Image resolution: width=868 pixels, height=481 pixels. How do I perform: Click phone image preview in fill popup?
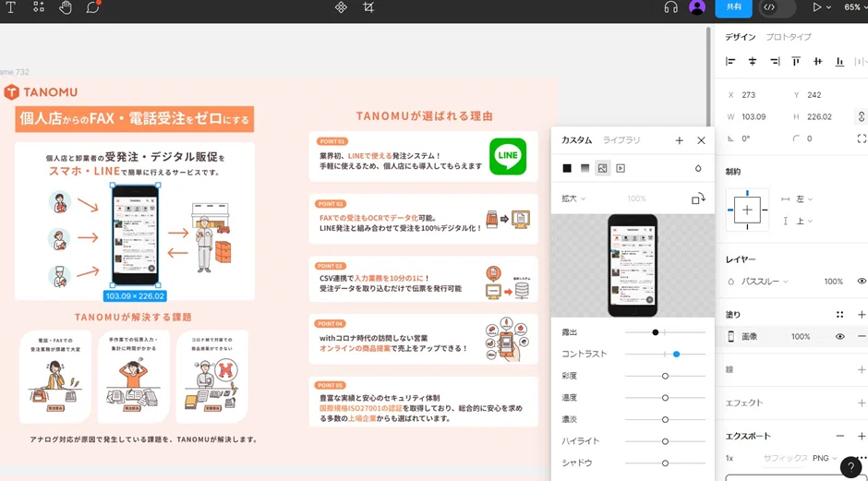pos(633,266)
